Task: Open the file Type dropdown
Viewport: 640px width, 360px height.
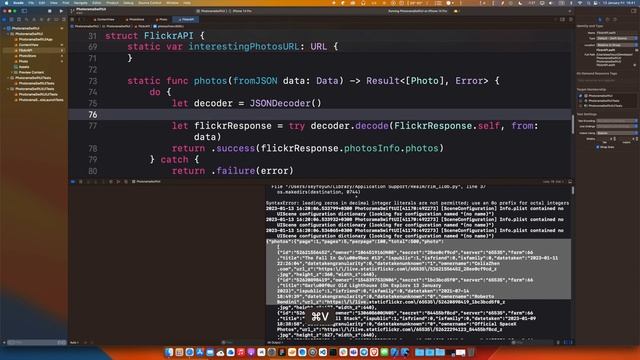Action: (617, 38)
